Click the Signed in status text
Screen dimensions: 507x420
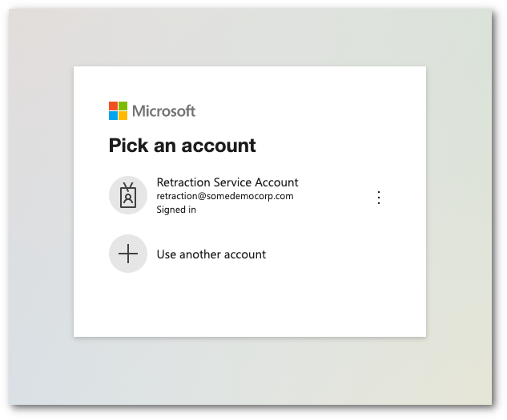[x=176, y=210]
